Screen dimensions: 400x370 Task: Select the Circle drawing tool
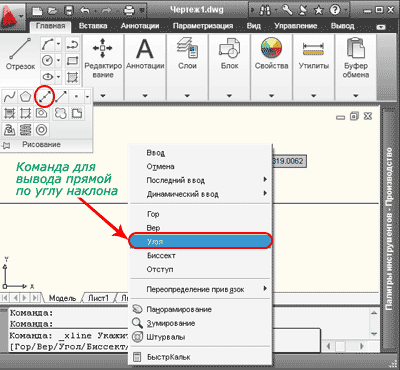(48, 60)
